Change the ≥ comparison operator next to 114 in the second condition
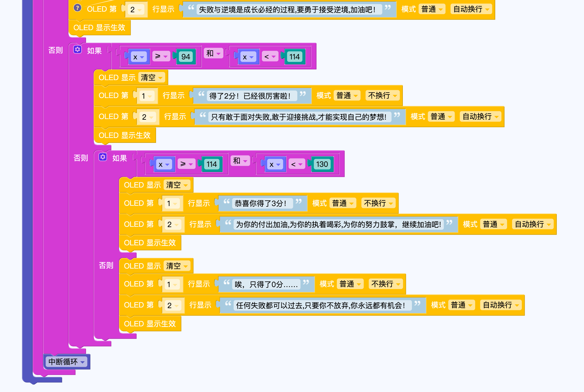The image size is (584, 392). point(187,164)
